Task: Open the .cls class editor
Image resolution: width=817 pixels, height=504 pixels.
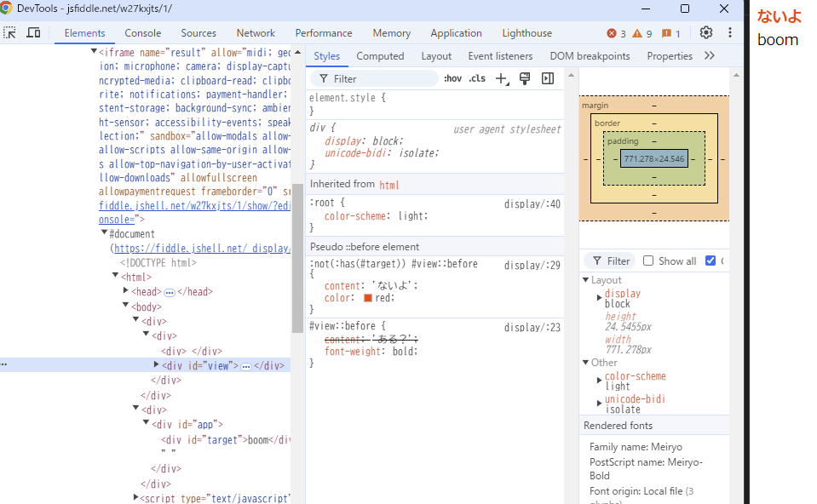Action: click(x=477, y=78)
